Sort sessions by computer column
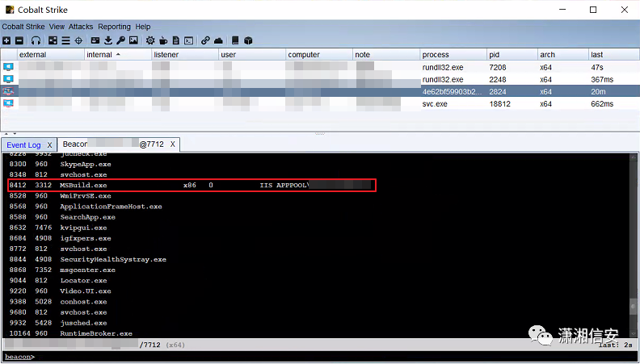The height and width of the screenshot is (364, 640). pyautogui.click(x=318, y=55)
